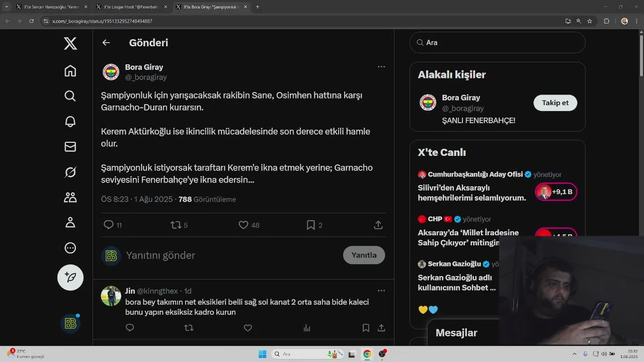644x362 pixels.
Task: Share Jin's comment
Action: tap(381, 328)
